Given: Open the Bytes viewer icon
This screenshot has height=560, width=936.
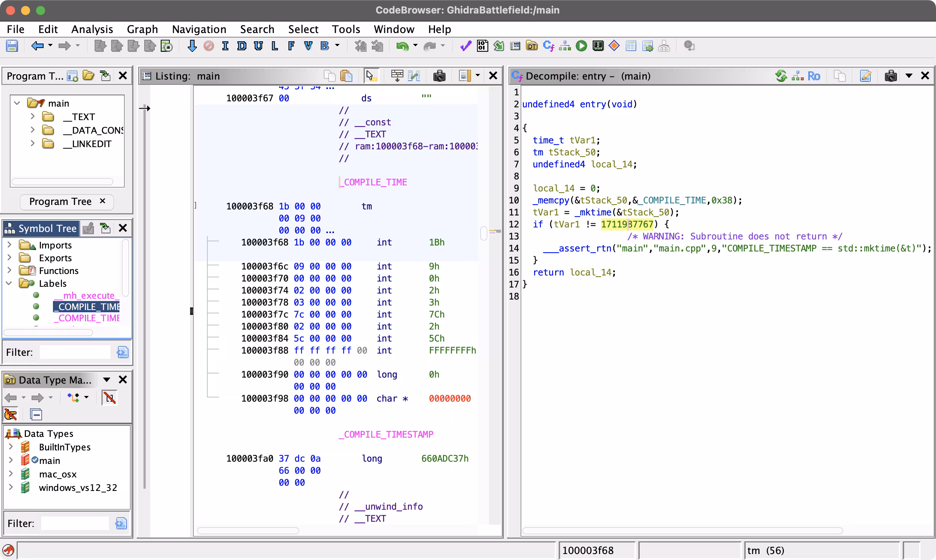Looking at the screenshot, I should point(482,46).
